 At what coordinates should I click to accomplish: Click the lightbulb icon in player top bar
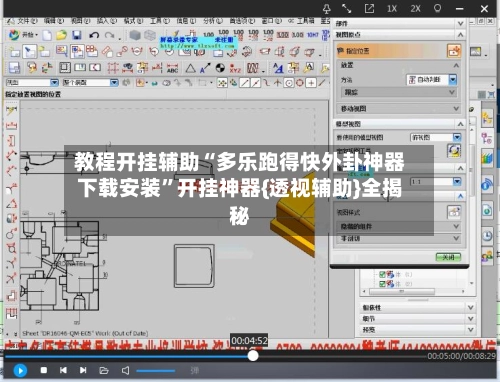[x=437, y=8]
